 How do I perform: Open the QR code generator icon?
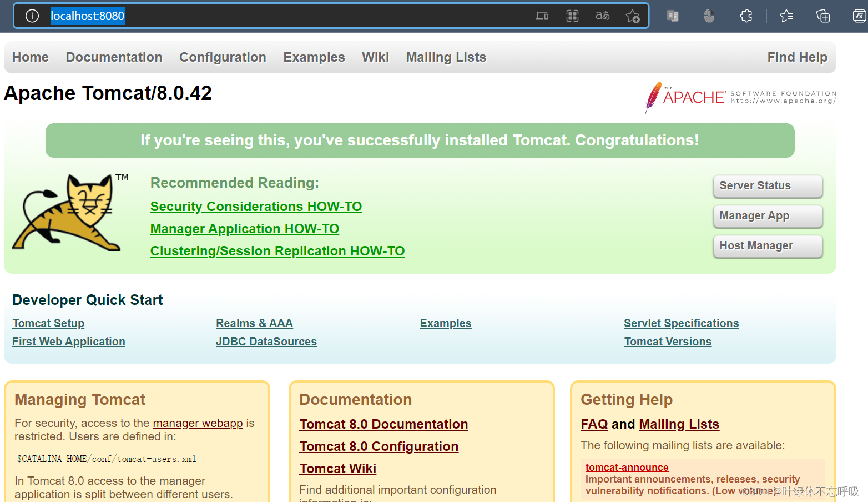572,16
